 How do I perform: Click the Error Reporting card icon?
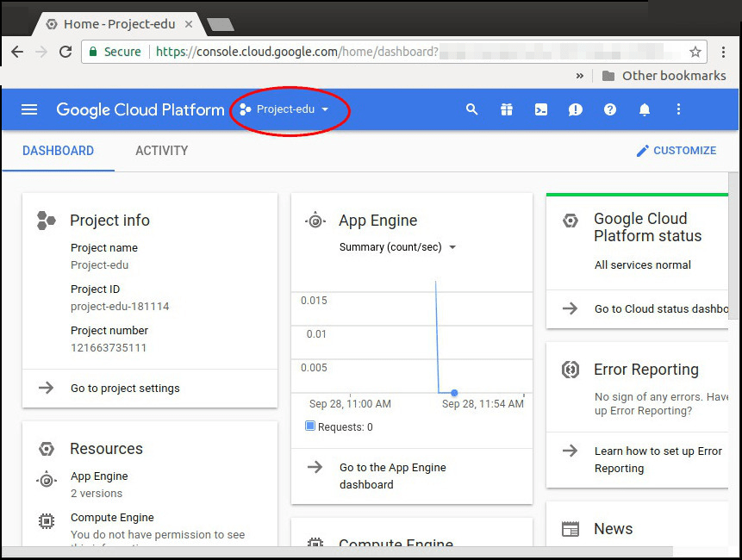(x=571, y=370)
